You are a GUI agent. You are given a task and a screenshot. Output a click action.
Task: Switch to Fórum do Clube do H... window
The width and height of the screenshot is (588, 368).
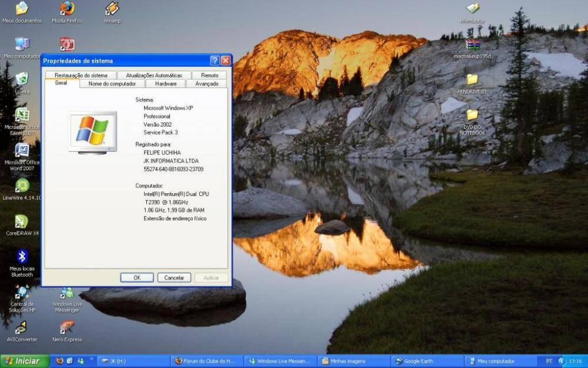(208, 362)
